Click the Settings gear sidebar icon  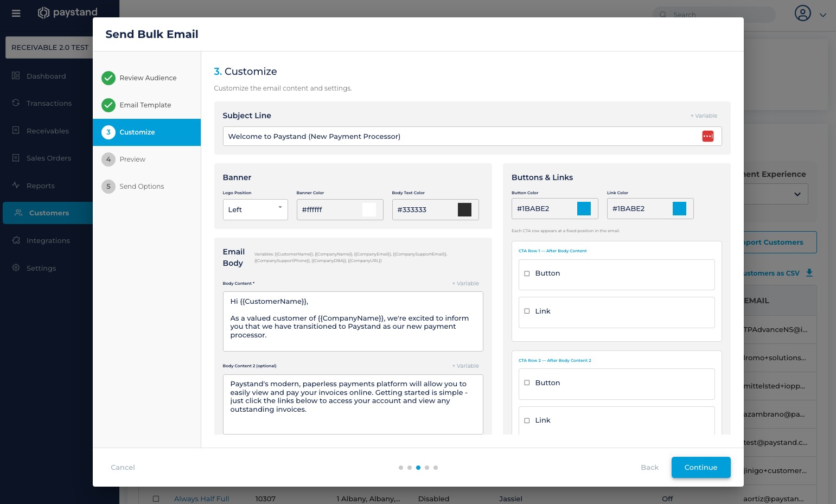[16, 267]
